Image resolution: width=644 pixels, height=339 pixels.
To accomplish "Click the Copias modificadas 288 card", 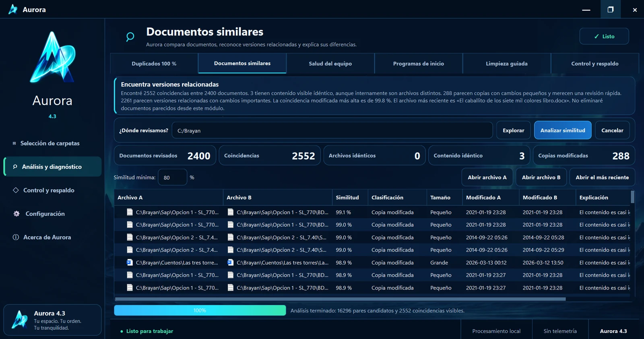I will tap(584, 155).
